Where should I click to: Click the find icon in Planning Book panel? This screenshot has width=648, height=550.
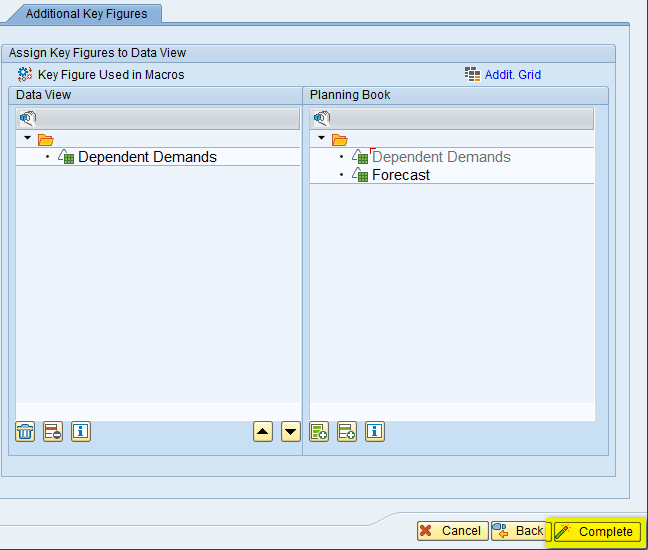[322, 119]
